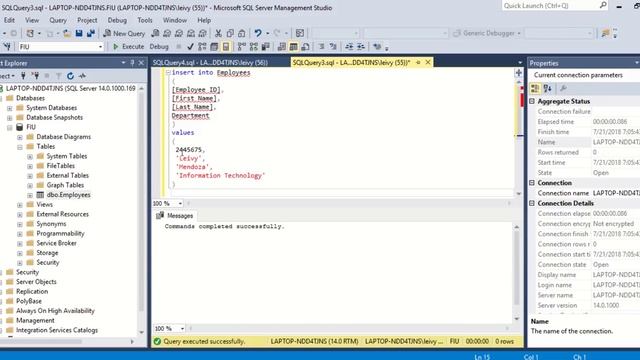
Task: Open the Edit menu
Action: [x=9, y=20]
